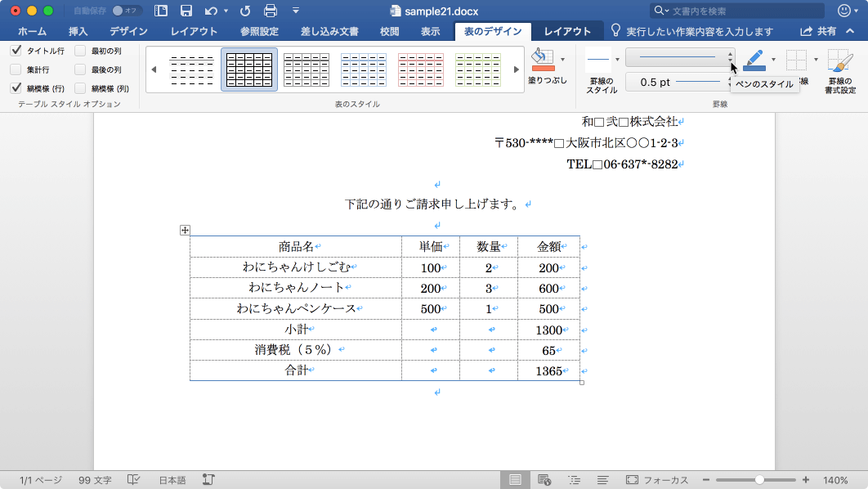Select the blue dashed table style thumbnail

tap(363, 70)
